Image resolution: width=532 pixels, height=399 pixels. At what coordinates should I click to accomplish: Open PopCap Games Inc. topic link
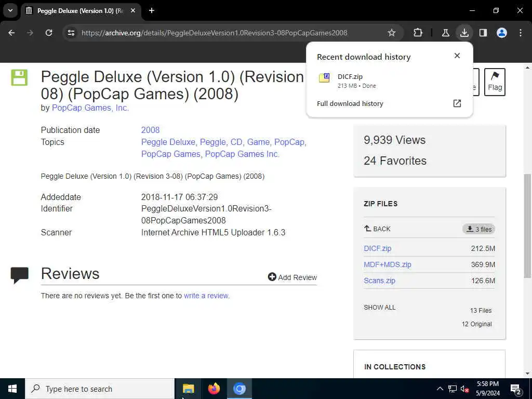pos(242,154)
